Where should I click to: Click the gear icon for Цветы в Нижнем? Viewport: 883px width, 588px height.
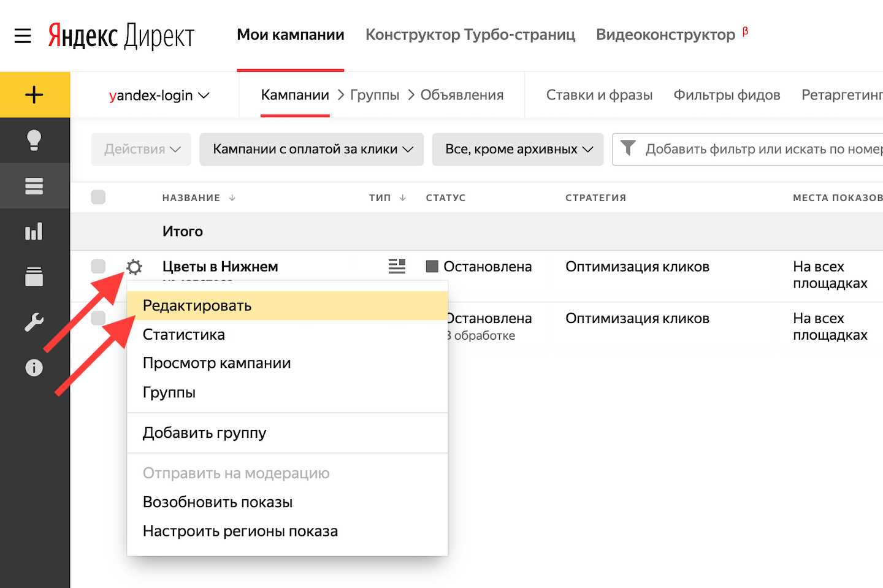point(134,267)
